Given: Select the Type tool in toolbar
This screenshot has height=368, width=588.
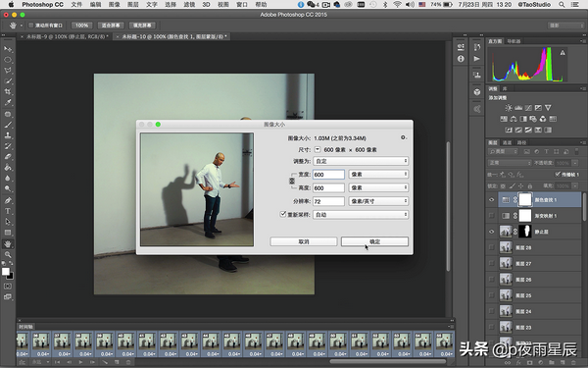Looking at the screenshot, I should [x=8, y=211].
